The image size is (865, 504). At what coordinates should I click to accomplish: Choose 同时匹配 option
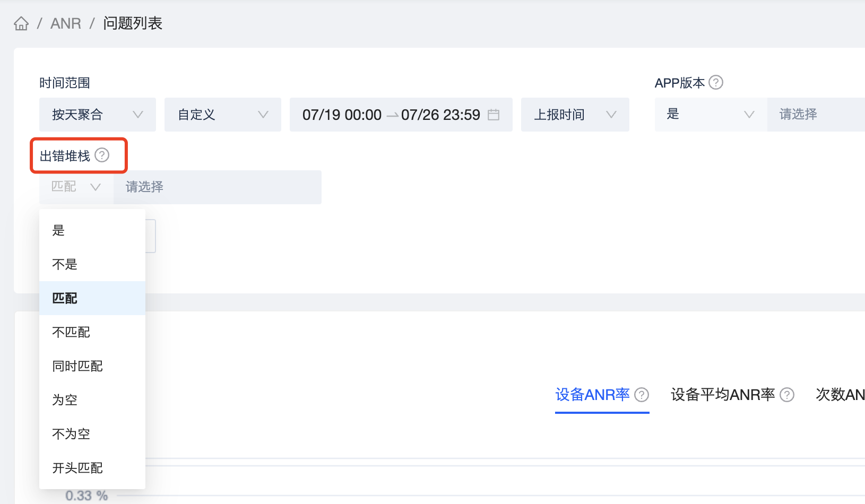click(x=92, y=366)
